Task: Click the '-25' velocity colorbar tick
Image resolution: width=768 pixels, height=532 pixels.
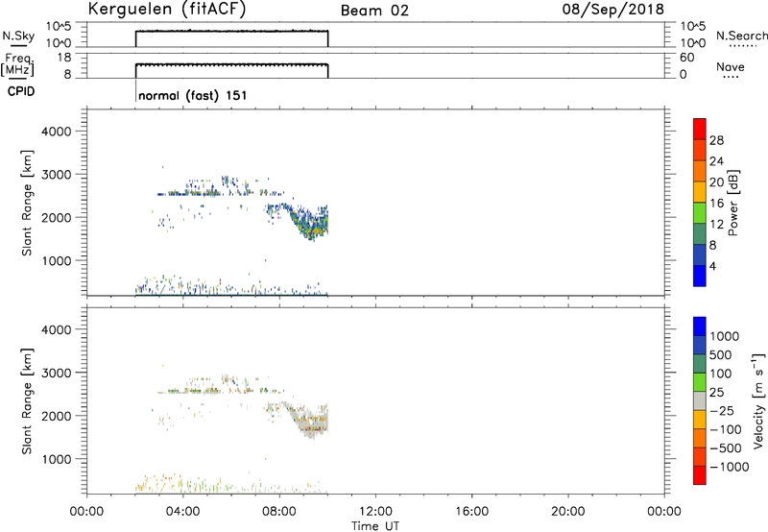Action: click(722, 410)
